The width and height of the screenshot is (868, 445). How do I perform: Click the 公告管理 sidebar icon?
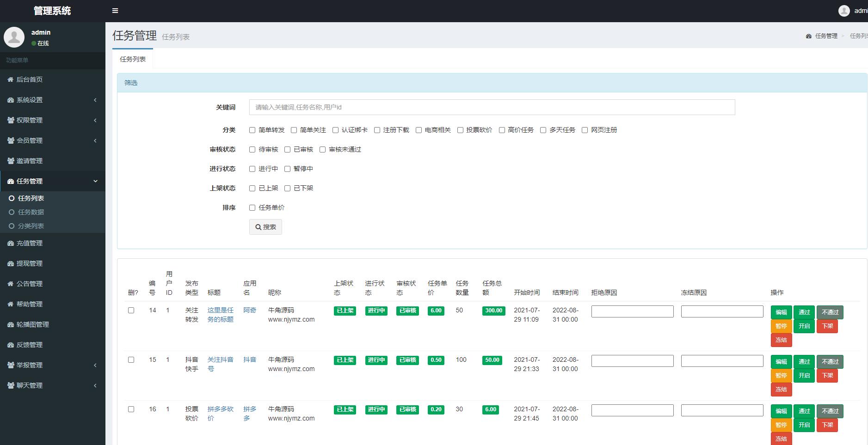click(x=10, y=284)
